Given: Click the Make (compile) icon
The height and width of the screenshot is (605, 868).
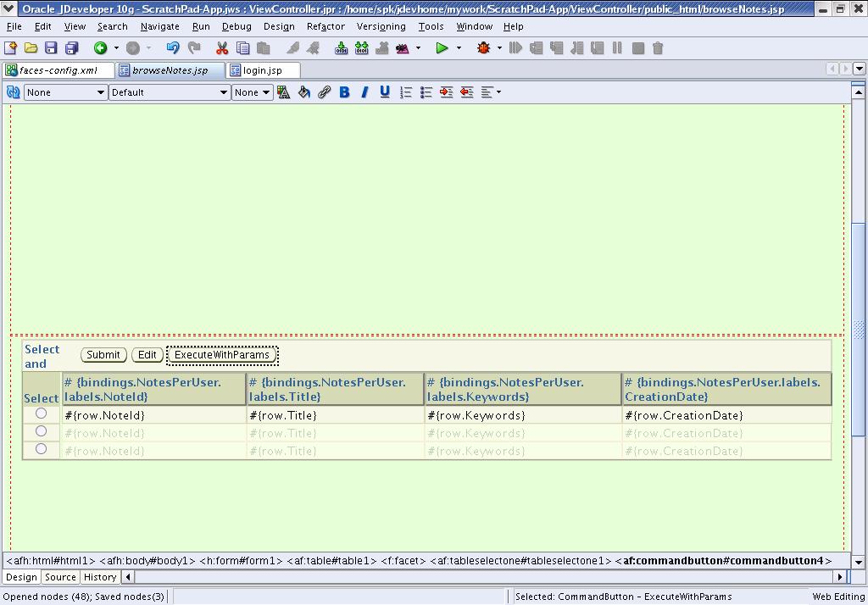Looking at the screenshot, I should [x=341, y=48].
